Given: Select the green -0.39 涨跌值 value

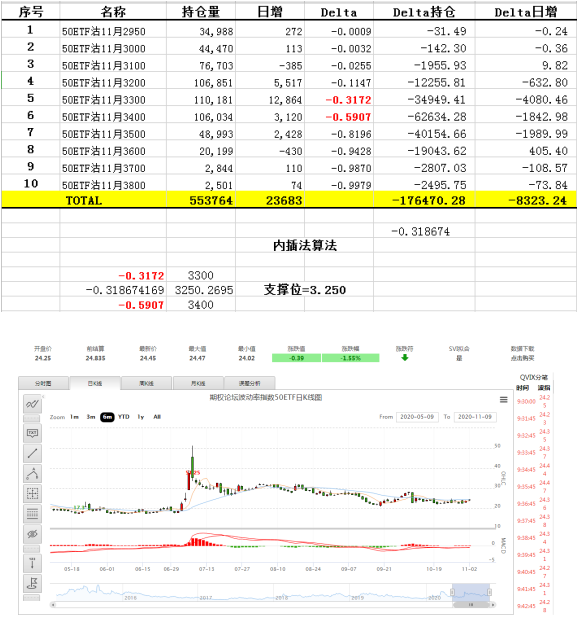Looking at the screenshot, I should (x=296, y=358).
